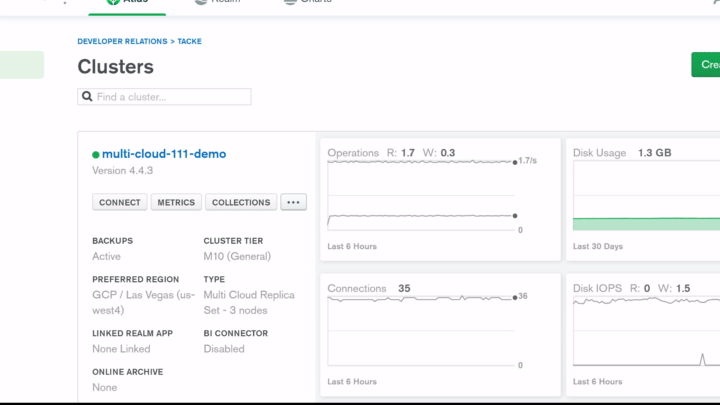Viewport: 720px width, 405px height.
Task: Select the Version 4.4.3 text
Action: (123, 171)
